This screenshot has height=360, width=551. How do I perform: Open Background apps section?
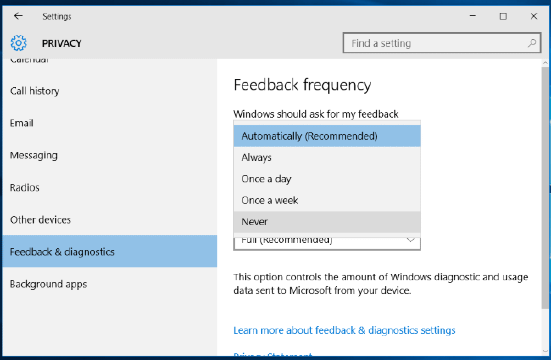[x=110, y=284]
